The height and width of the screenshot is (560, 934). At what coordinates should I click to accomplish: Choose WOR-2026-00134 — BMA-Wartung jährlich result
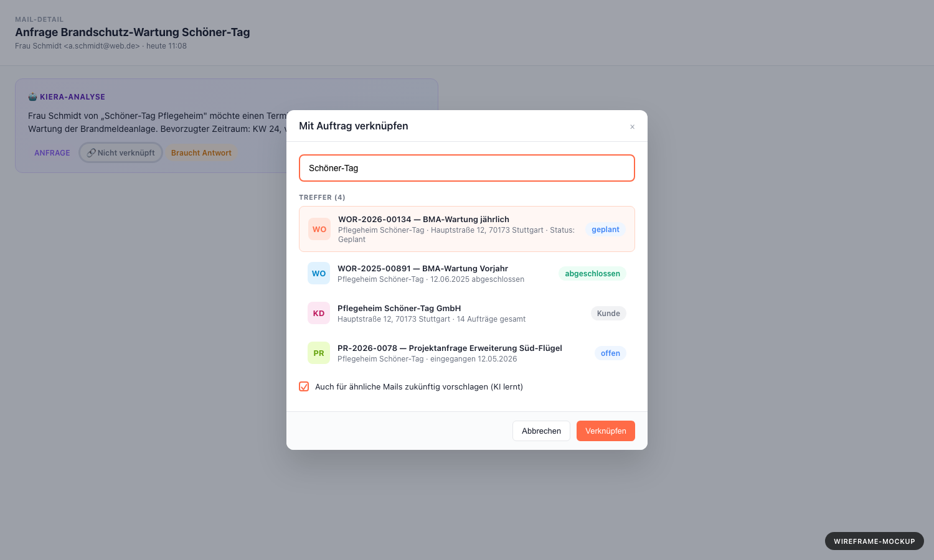(467, 229)
